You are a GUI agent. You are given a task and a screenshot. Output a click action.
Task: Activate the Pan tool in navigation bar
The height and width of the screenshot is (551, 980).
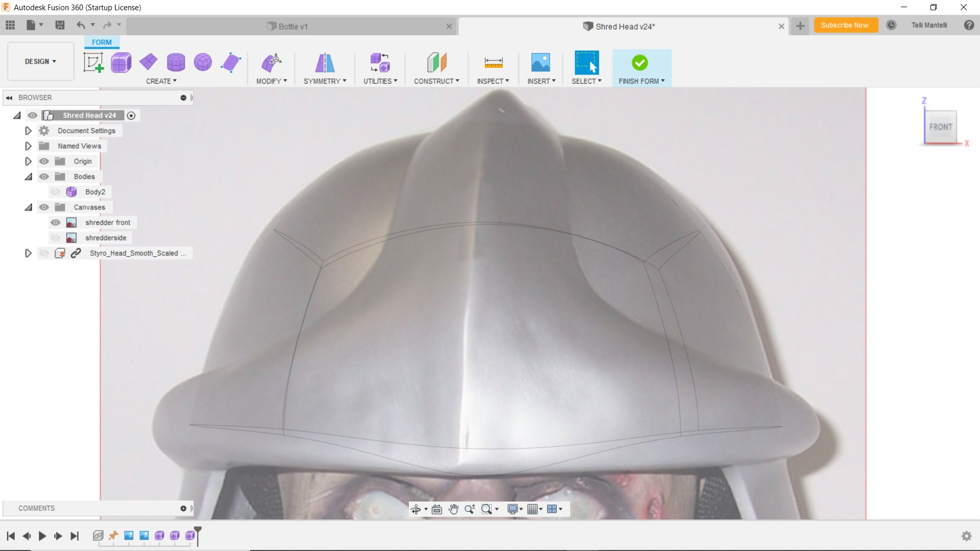click(x=453, y=509)
